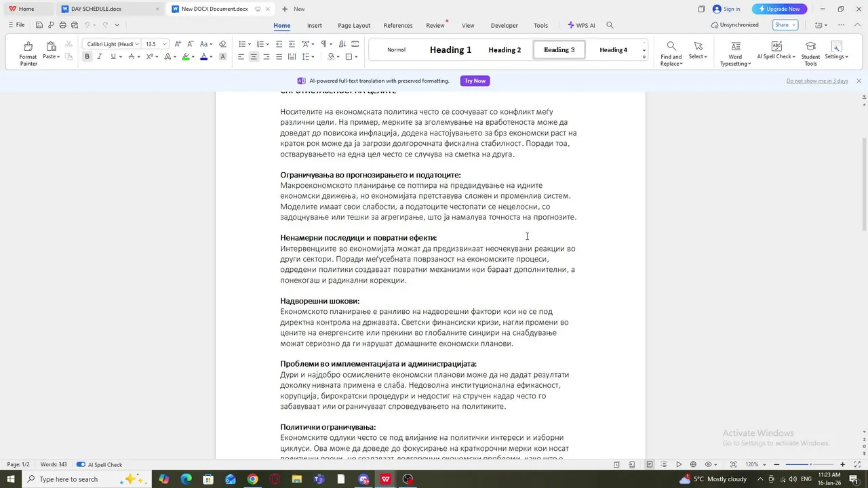Click the decrease indent icon
The height and width of the screenshot is (488, 868).
[279, 44]
